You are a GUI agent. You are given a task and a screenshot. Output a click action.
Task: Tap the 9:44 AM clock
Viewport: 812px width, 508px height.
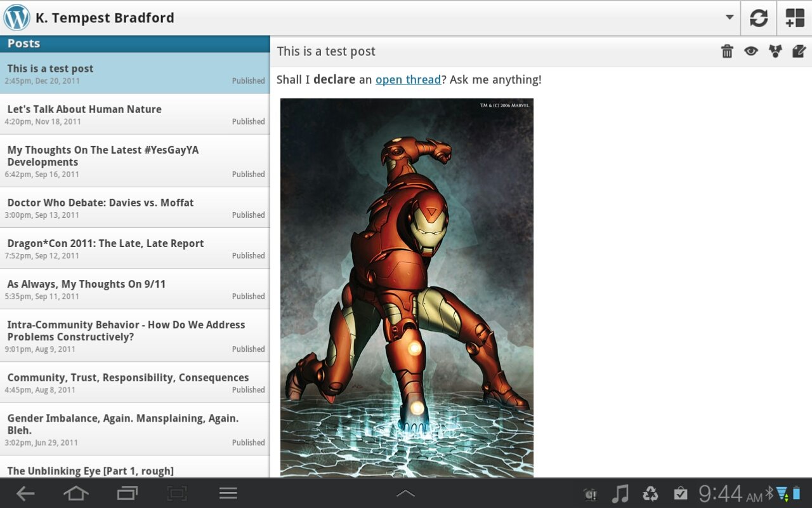[730, 493]
